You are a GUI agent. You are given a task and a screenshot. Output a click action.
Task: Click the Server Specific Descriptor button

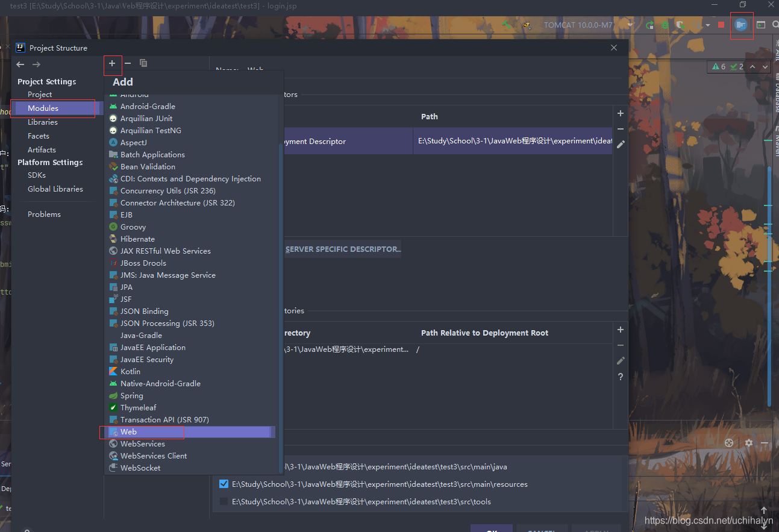coord(343,249)
